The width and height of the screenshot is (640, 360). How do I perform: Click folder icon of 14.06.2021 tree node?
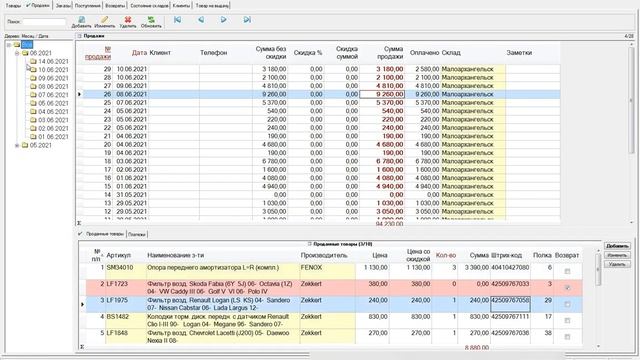pyautogui.click(x=33, y=62)
